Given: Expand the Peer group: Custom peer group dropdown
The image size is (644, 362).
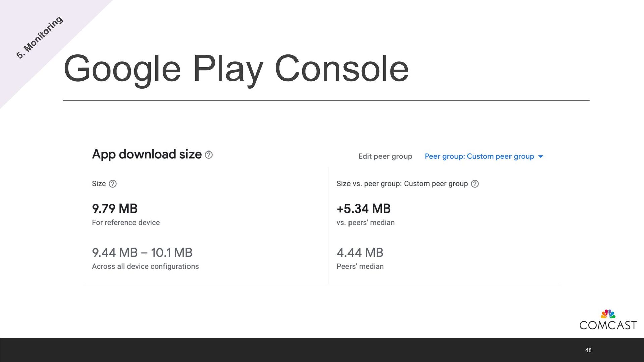Looking at the screenshot, I should pos(484,156).
